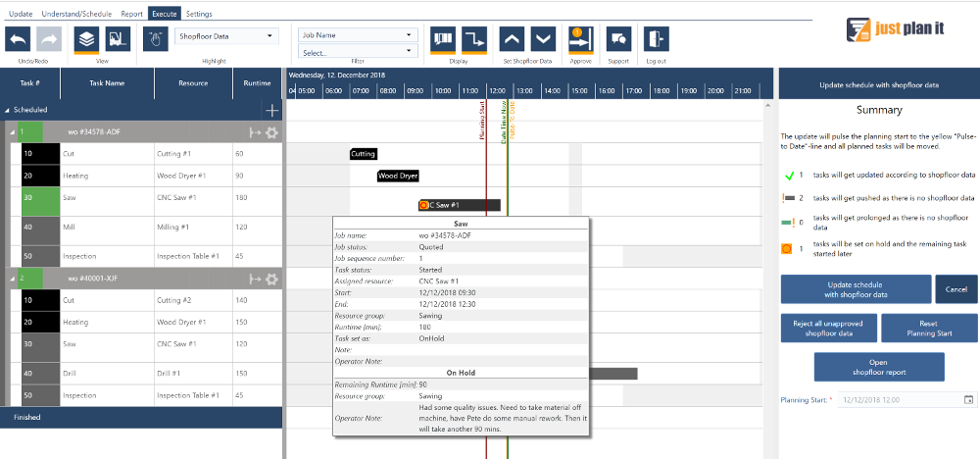Click the just plan it logo

coord(895,29)
